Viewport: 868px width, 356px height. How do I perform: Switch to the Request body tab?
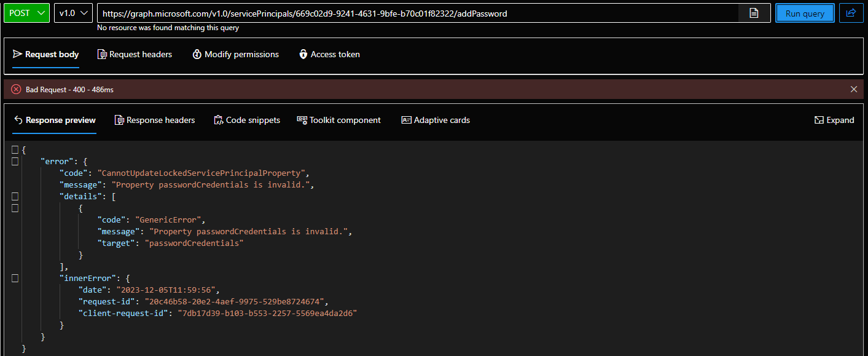[46, 54]
